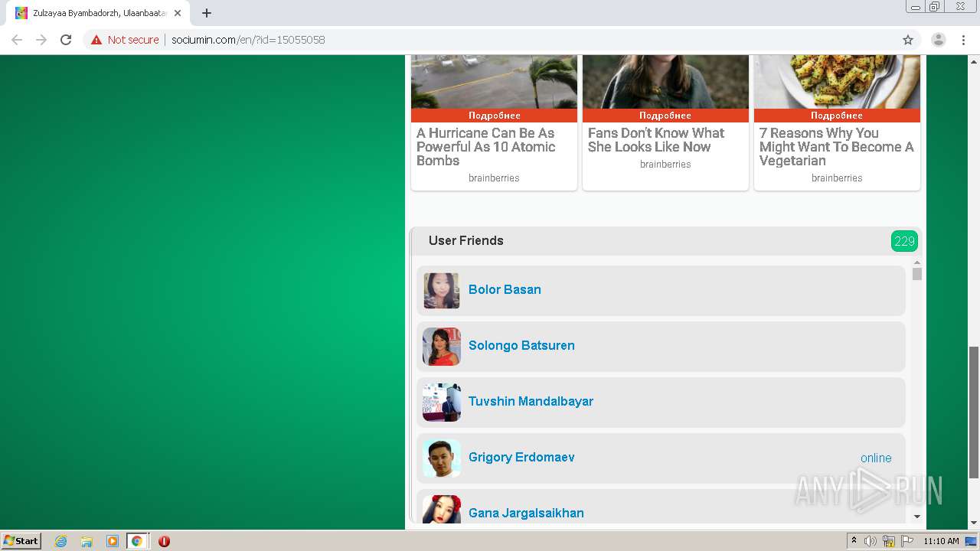Launch Internet Explorer from taskbar
This screenshot has height=551, width=980.
point(61,541)
